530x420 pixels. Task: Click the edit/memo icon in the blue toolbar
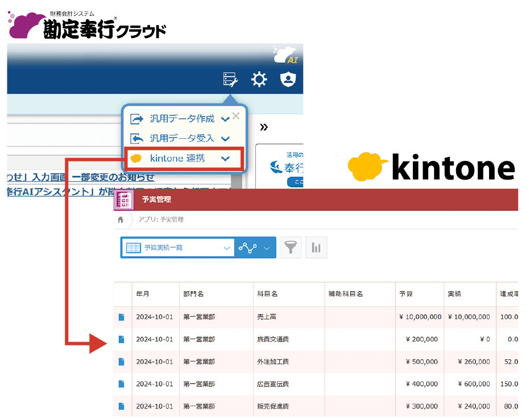pyautogui.click(x=230, y=79)
